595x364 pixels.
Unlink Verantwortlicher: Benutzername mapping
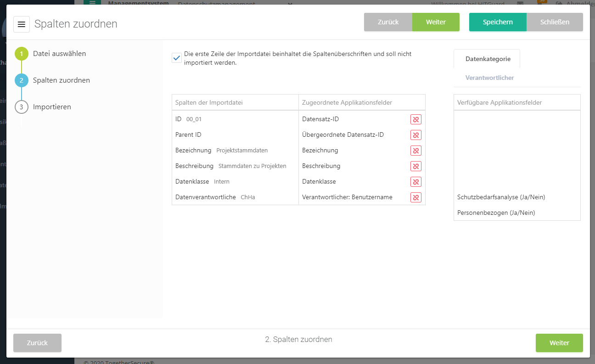click(x=415, y=197)
